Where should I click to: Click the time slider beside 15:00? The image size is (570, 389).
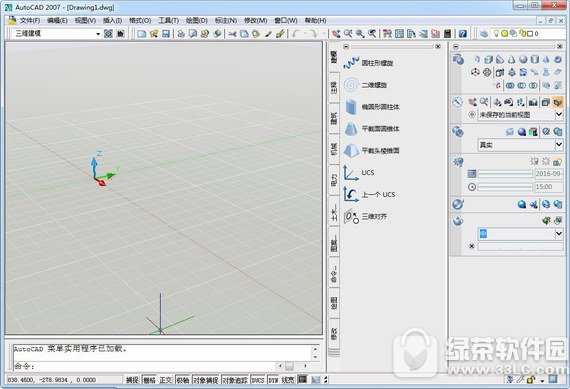click(x=505, y=187)
